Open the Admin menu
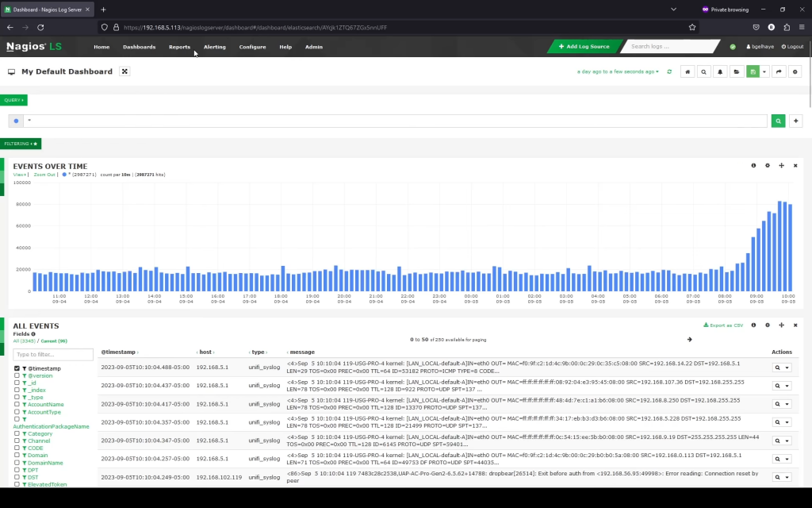The width and height of the screenshot is (812, 508). pyautogui.click(x=313, y=47)
